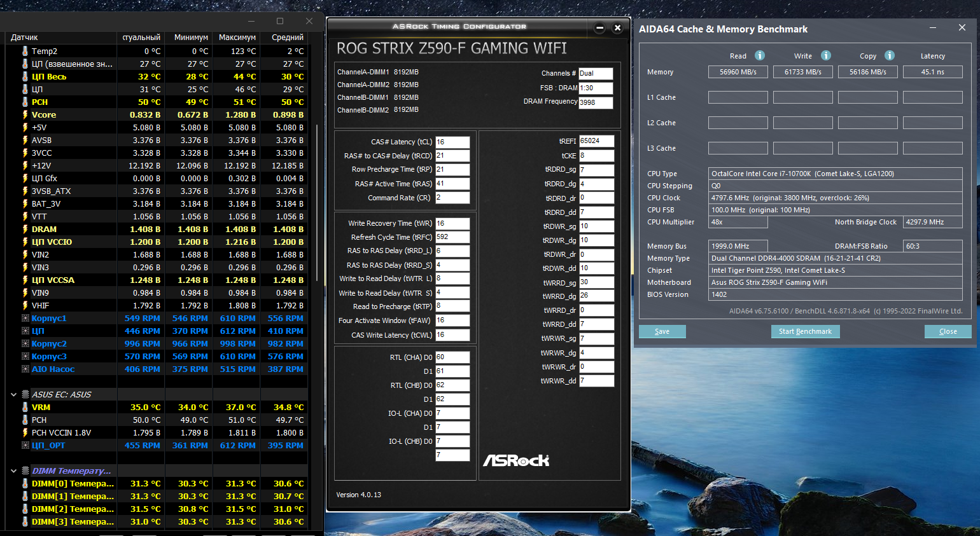Image resolution: width=980 pixels, height=536 pixels.
Task: Click the Средний column header
Action: pos(286,38)
